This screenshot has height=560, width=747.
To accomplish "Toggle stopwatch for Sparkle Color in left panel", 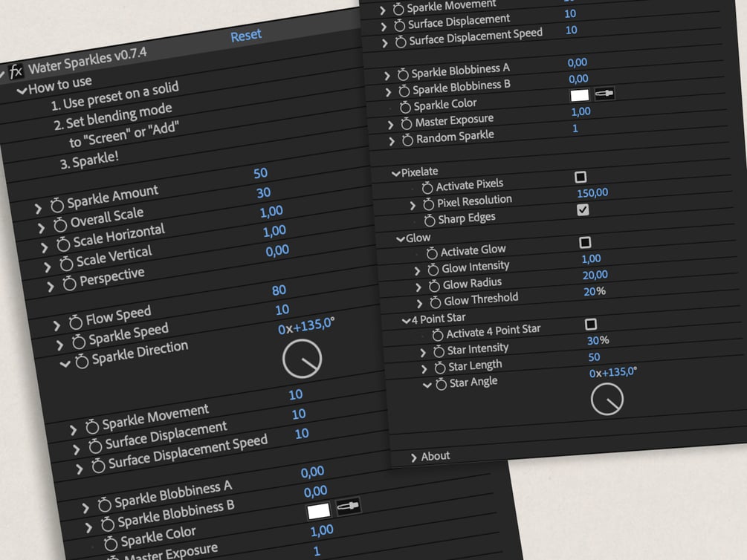I will [111, 544].
